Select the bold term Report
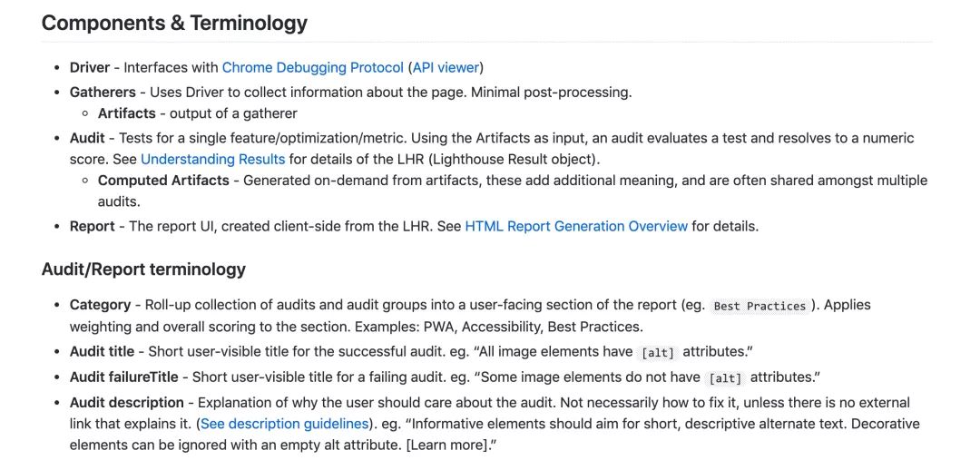The image size is (980, 470). coord(93,226)
